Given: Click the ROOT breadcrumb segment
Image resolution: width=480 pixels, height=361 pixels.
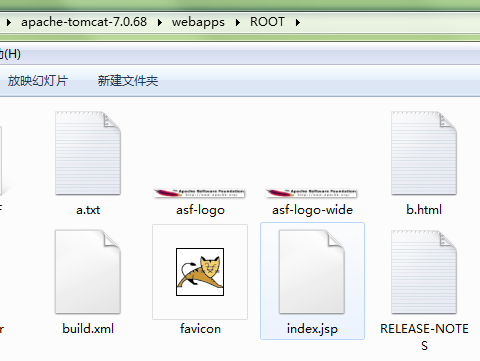Looking at the screenshot, I should point(267,22).
